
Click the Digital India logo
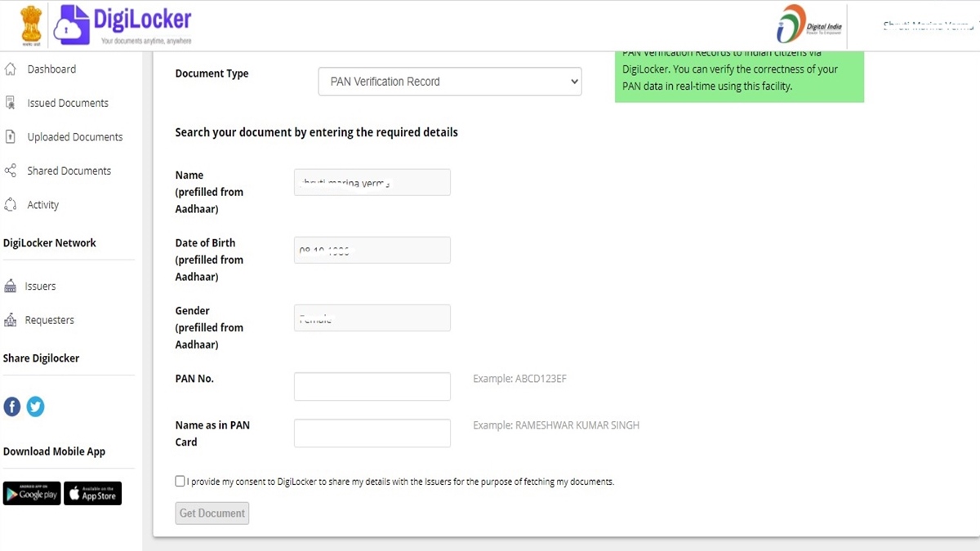click(x=809, y=25)
